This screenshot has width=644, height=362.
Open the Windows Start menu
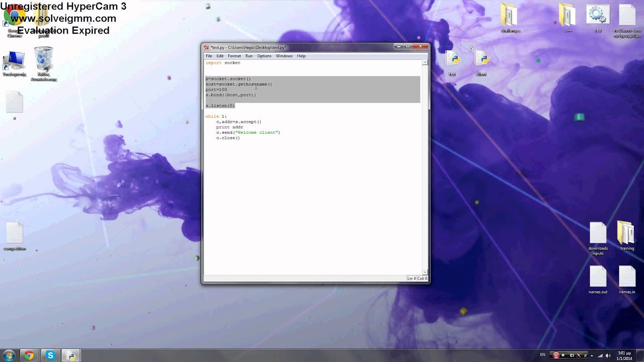[9, 355]
